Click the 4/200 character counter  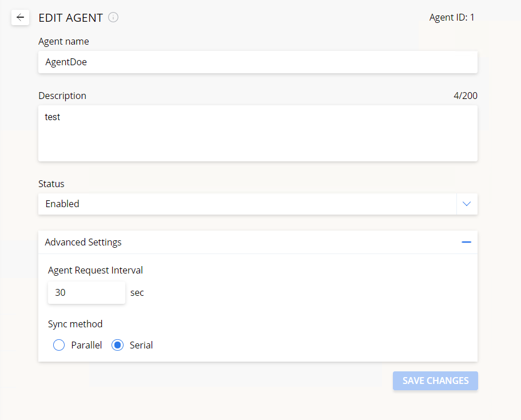click(x=465, y=96)
